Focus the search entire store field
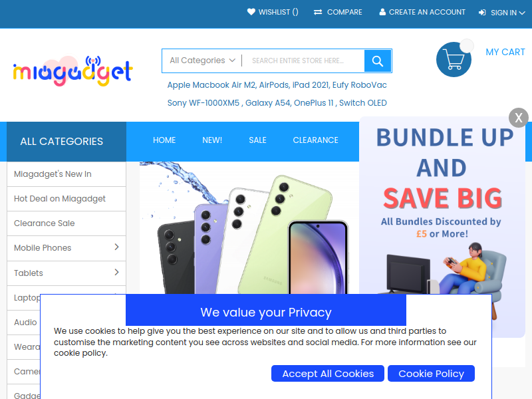 304,61
